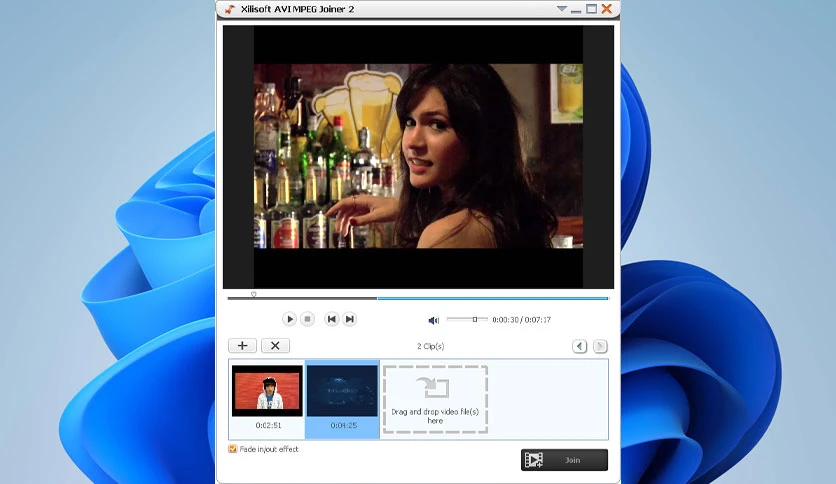Add a clip with the plus button
The height and width of the screenshot is (484, 836).
tap(242, 346)
